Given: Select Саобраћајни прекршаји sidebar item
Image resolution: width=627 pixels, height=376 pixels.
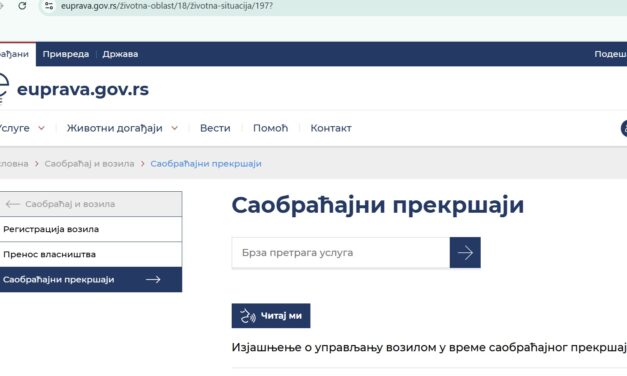Looking at the screenshot, I should coord(91,280).
